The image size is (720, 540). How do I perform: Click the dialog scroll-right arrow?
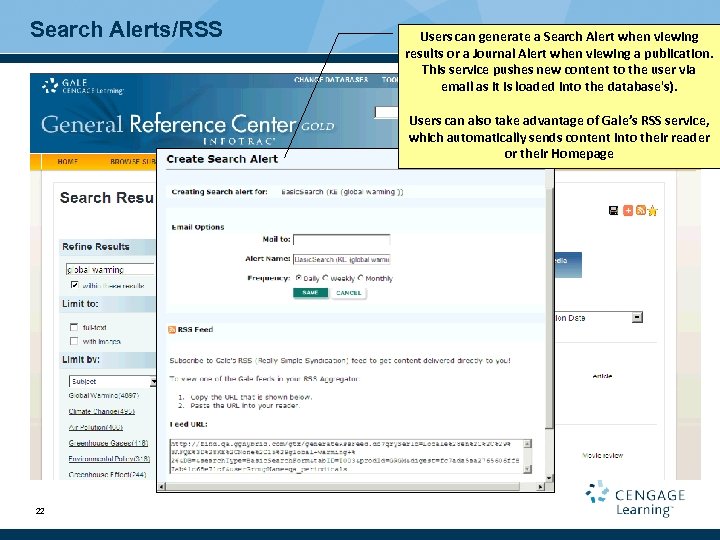pos(541,486)
